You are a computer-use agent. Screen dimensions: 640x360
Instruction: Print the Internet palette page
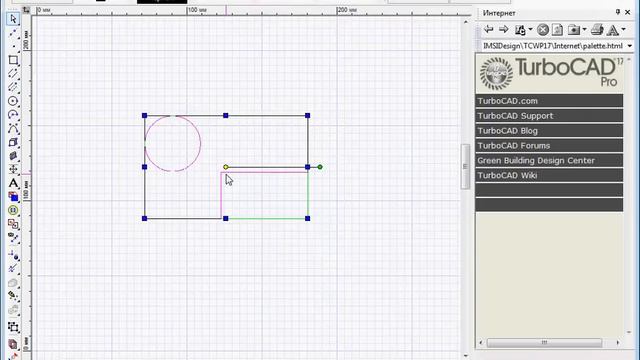pyautogui.click(x=597, y=29)
